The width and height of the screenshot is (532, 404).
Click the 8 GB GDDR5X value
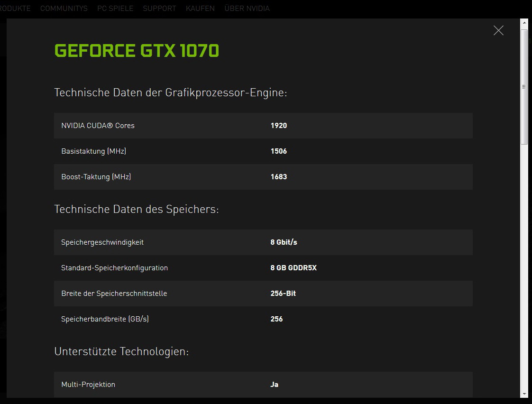[x=294, y=267]
